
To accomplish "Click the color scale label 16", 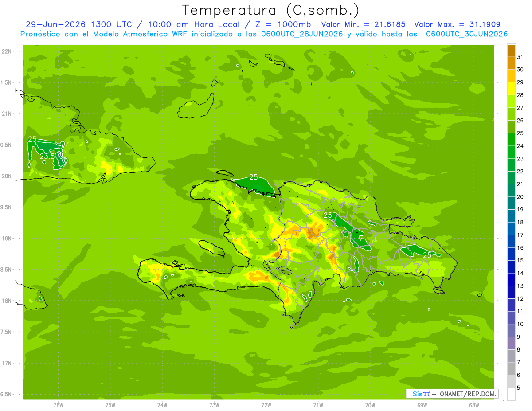I will (x=520, y=248).
